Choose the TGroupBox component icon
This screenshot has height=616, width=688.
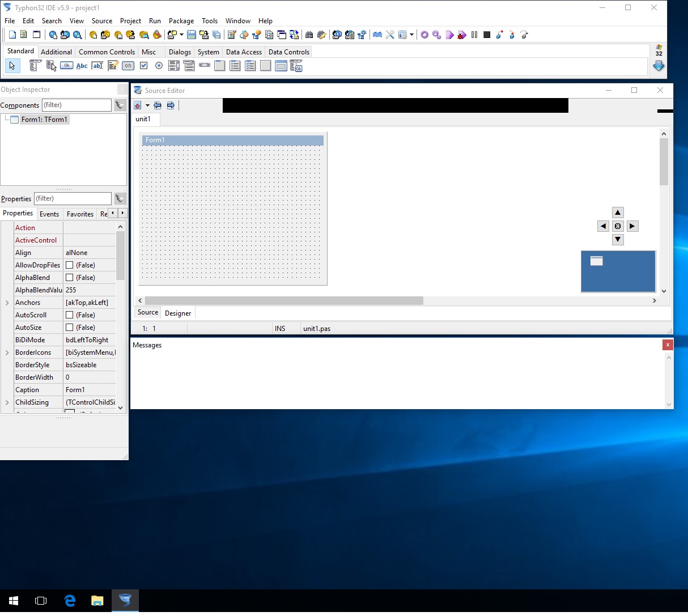point(220,66)
